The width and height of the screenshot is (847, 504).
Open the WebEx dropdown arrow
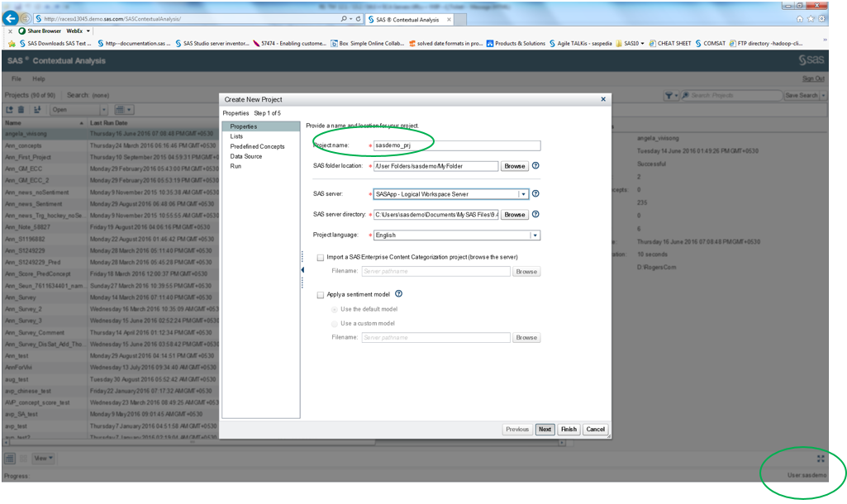(x=88, y=31)
